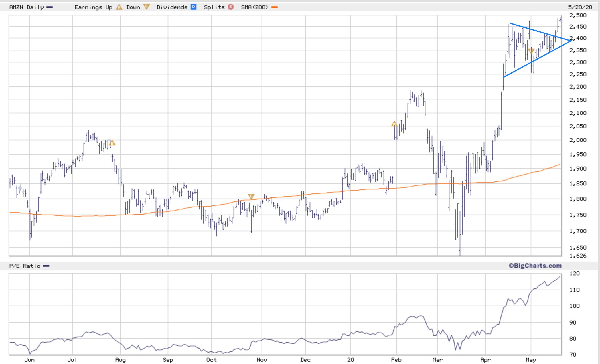
Task: Click the P/E Ratio legend line swatch
Action: (x=46, y=266)
